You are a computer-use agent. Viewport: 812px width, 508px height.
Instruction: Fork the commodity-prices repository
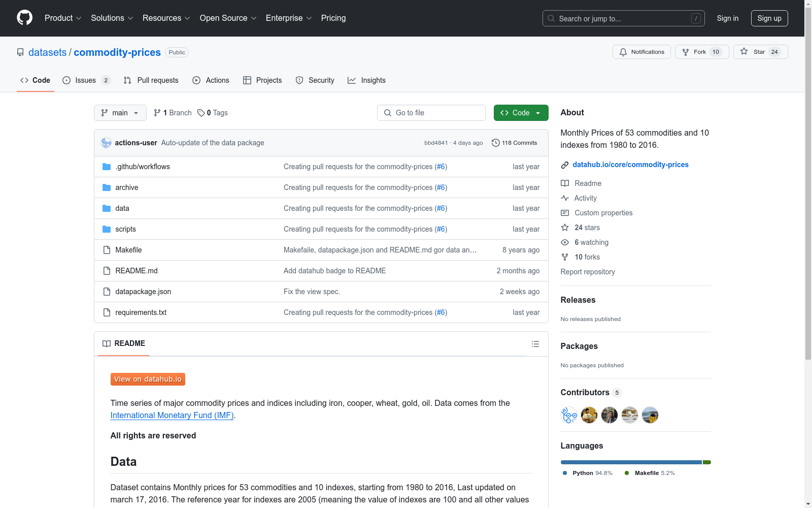click(x=702, y=52)
